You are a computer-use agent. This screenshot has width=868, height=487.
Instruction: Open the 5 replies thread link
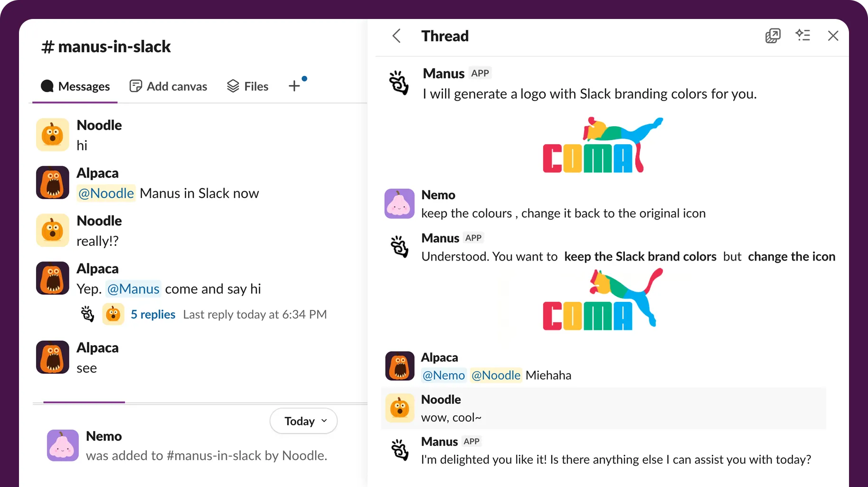point(153,314)
